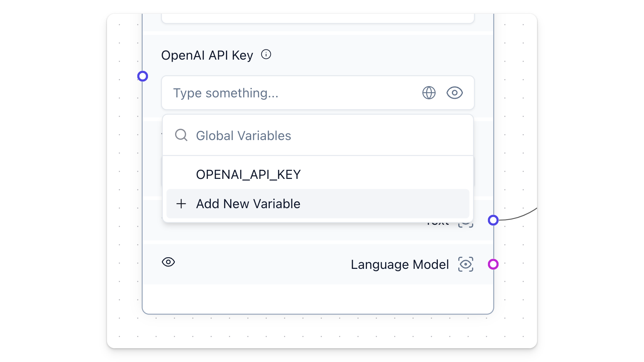The width and height of the screenshot is (644, 362).
Task: Focus the 'Type something...' API key field
Action: coord(290,93)
